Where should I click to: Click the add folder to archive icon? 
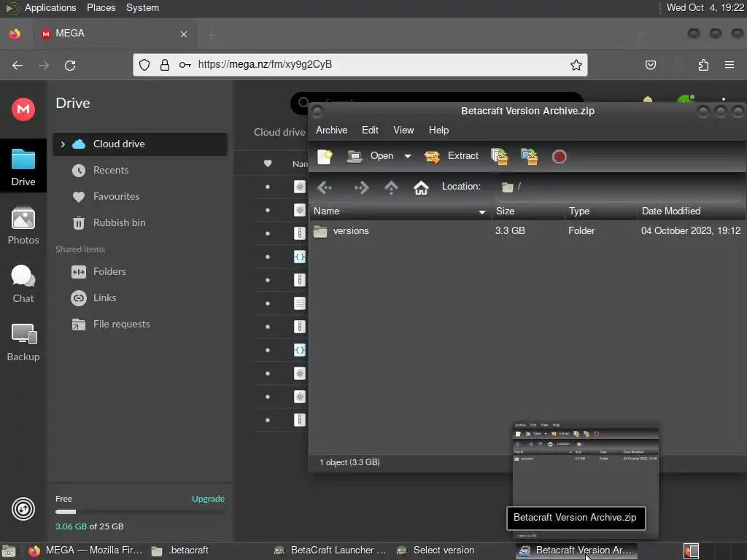point(530,156)
